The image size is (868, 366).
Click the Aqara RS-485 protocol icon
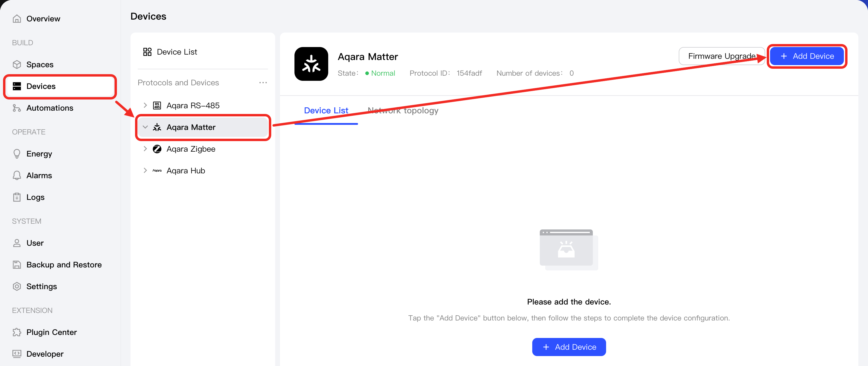(157, 106)
